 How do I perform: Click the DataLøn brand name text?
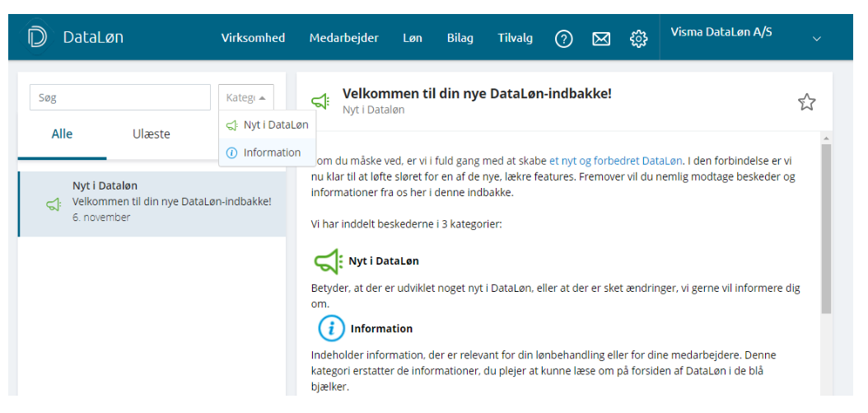(x=93, y=38)
